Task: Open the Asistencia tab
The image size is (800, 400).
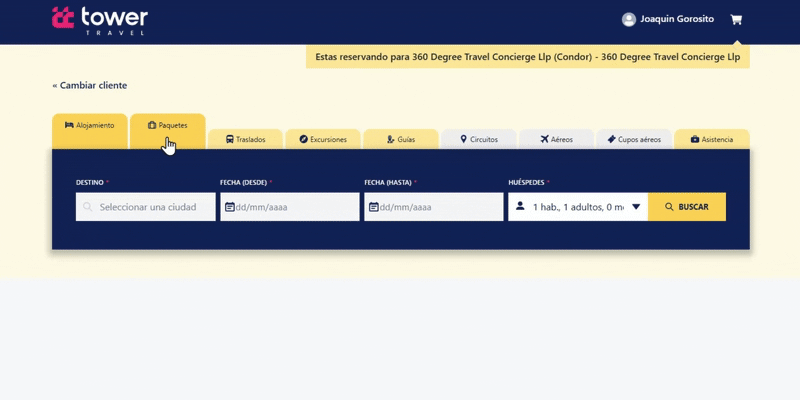Action: click(712, 140)
